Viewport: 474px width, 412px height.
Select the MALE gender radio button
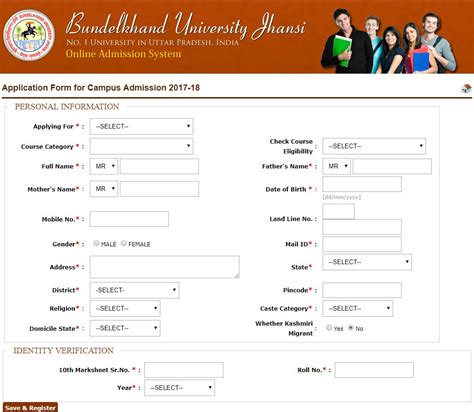click(x=96, y=243)
